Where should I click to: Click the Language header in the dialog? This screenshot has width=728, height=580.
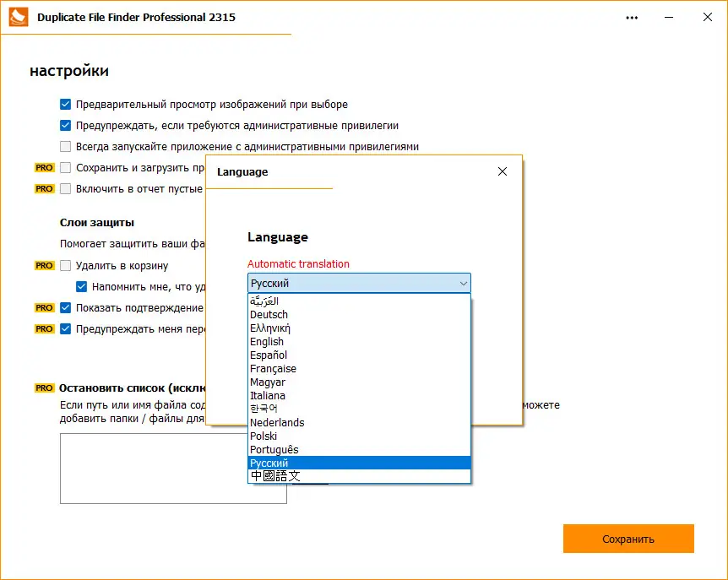(278, 237)
